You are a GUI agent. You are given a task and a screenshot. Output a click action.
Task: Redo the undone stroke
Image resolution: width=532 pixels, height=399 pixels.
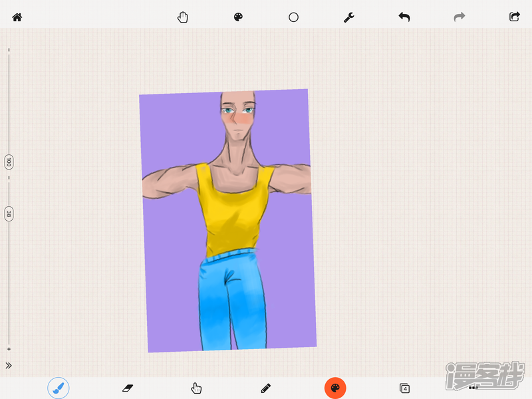[460, 17]
